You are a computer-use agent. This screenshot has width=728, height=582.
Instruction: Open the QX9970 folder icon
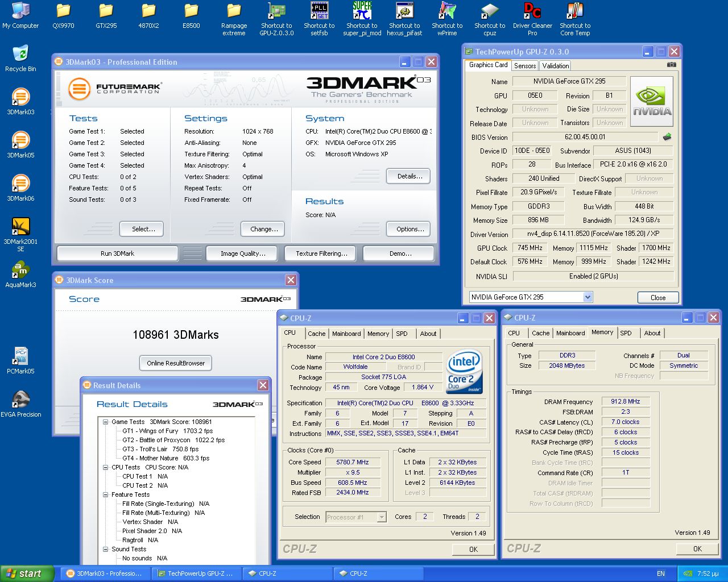click(x=63, y=16)
